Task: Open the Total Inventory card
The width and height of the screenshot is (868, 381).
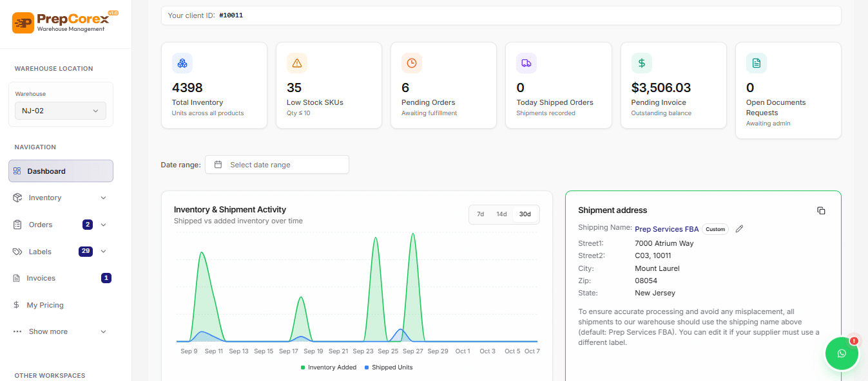Action: pyautogui.click(x=214, y=86)
